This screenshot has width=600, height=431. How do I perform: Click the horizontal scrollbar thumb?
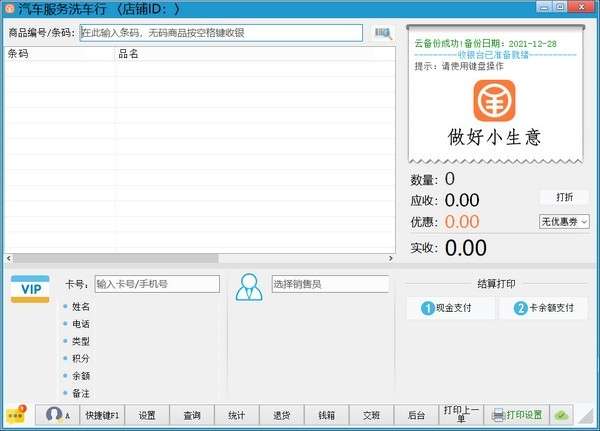coord(116,259)
